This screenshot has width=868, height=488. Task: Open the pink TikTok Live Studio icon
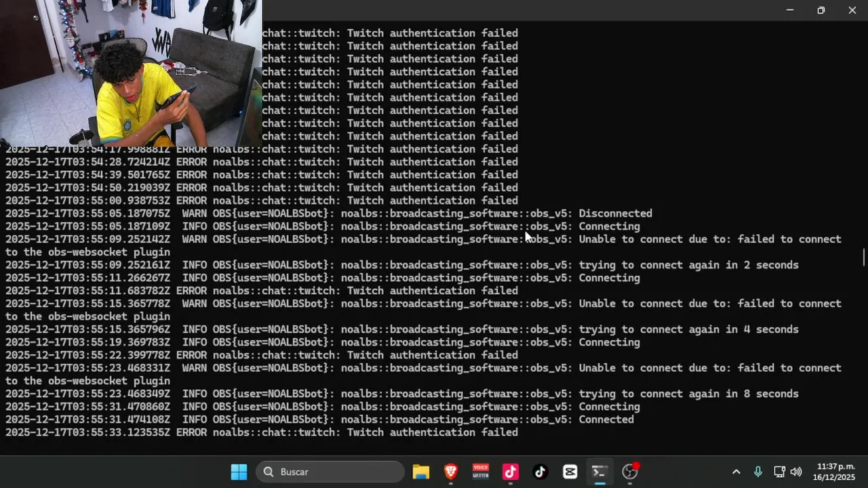pyautogui.click(x=511, y=472)
